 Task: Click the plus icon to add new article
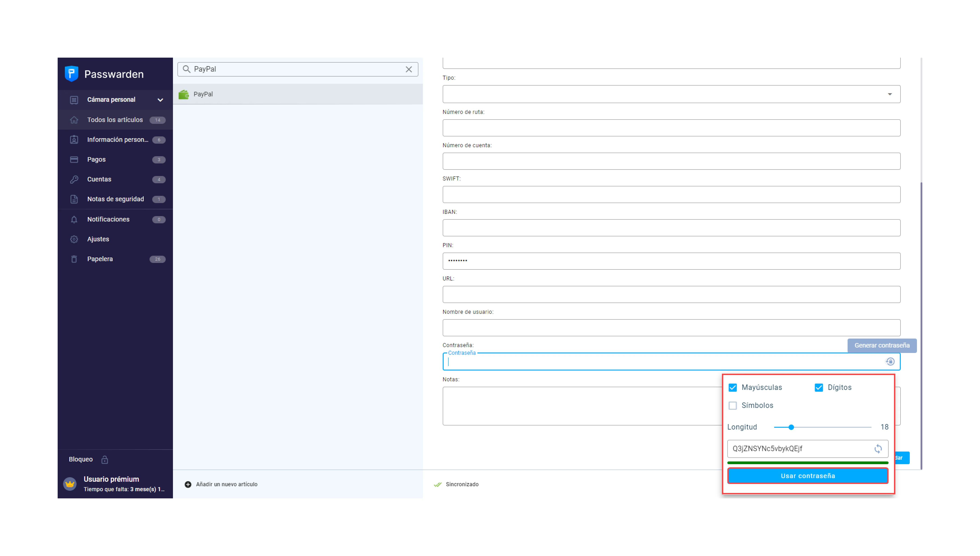188,484
